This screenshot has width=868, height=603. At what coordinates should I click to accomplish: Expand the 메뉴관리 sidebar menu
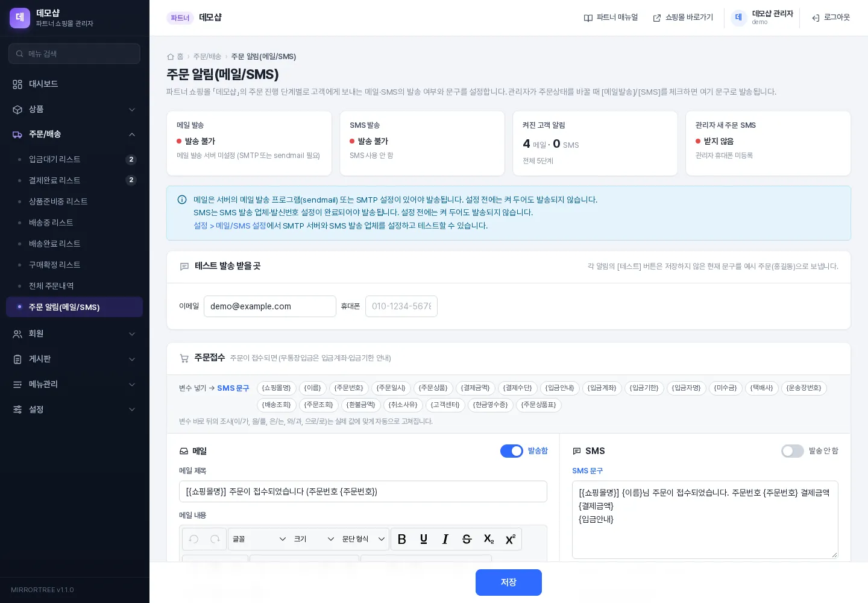tap(74, 384)
